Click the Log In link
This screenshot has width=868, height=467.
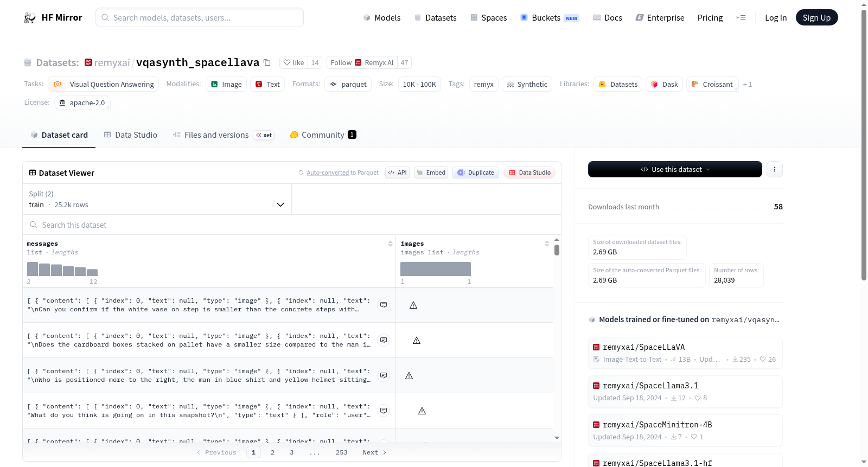[776, 18]
